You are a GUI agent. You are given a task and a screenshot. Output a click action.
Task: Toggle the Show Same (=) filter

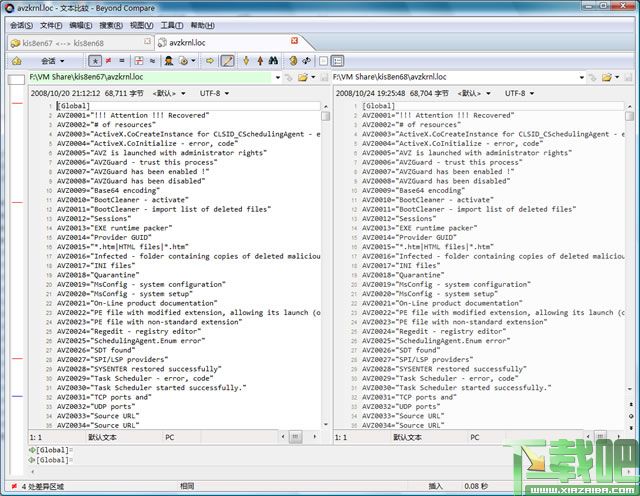coord(122,61)
